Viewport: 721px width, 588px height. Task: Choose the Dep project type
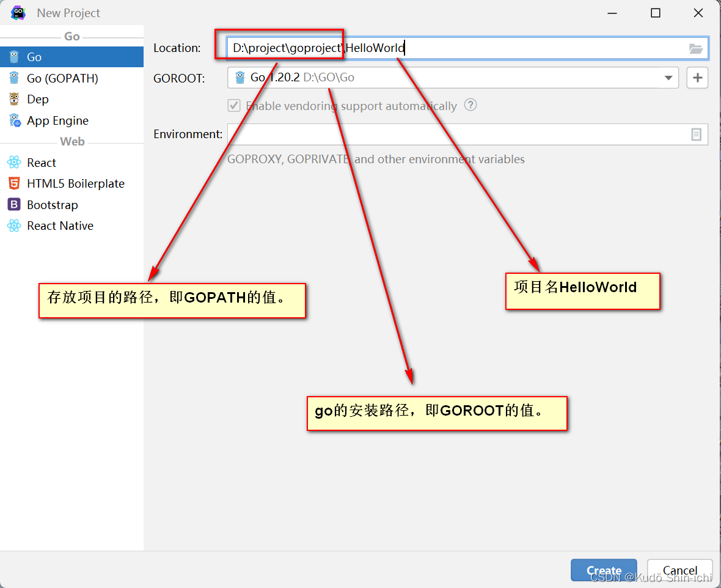point(71,99)
